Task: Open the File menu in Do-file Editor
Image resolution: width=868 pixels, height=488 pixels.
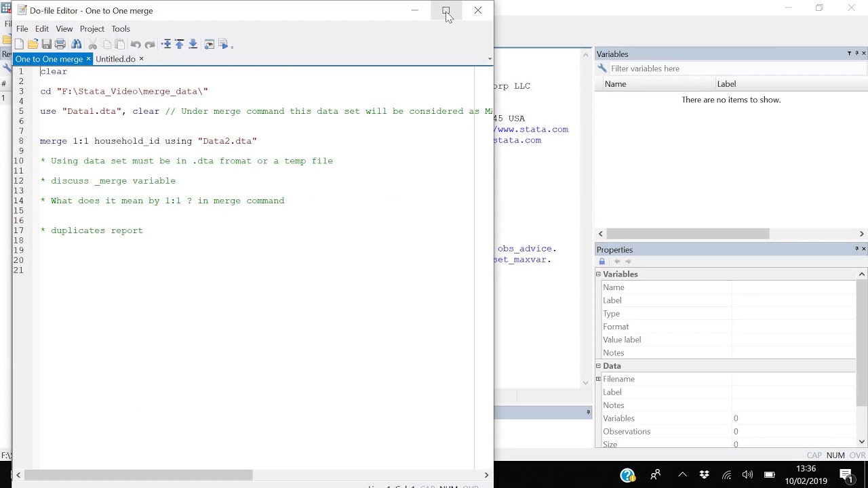Action: (22, 28)
